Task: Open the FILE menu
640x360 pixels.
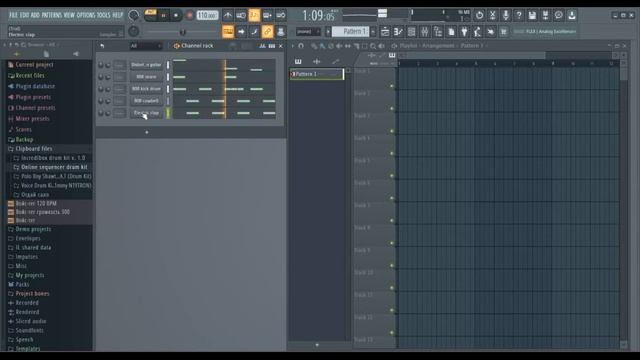Action: [13, 15]
